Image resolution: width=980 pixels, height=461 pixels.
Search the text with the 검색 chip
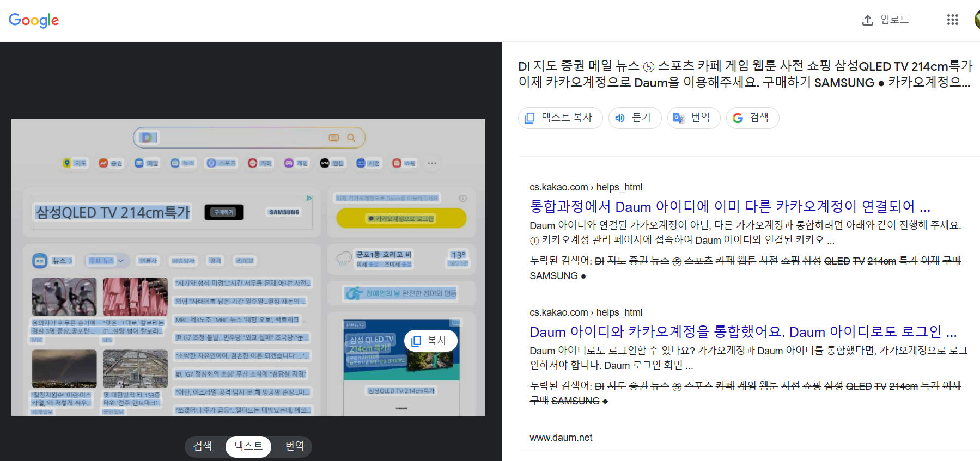point(752,118)
